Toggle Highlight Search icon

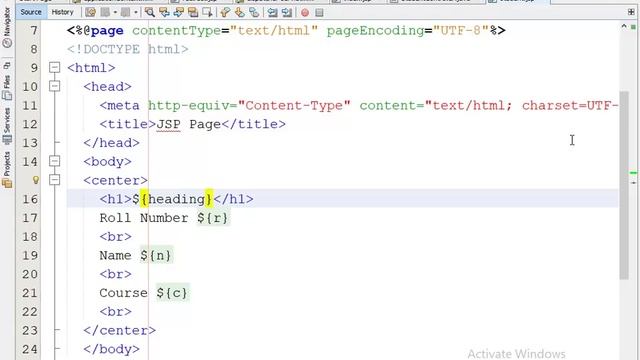(x=193, y=13)
